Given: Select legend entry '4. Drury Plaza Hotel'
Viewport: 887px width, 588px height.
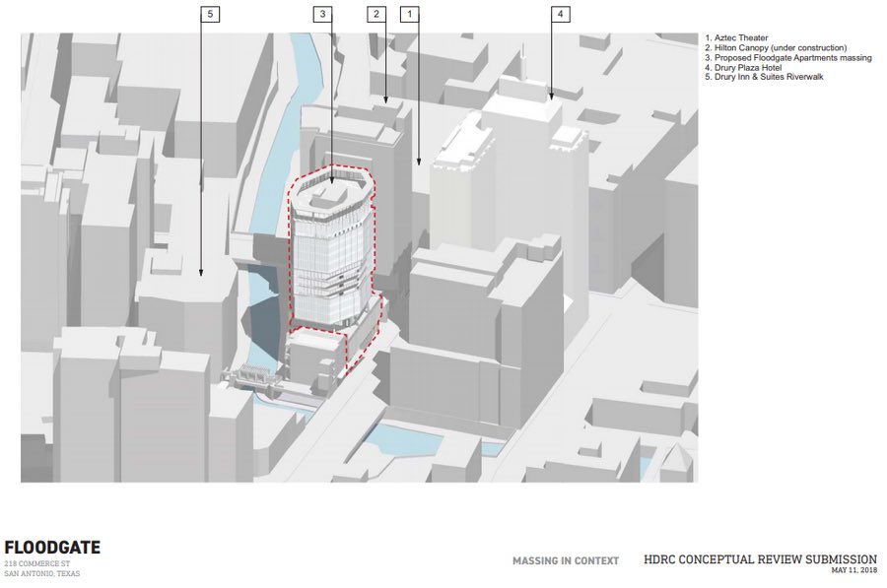Looking at the screenshot, I should (x=743, y=67).
